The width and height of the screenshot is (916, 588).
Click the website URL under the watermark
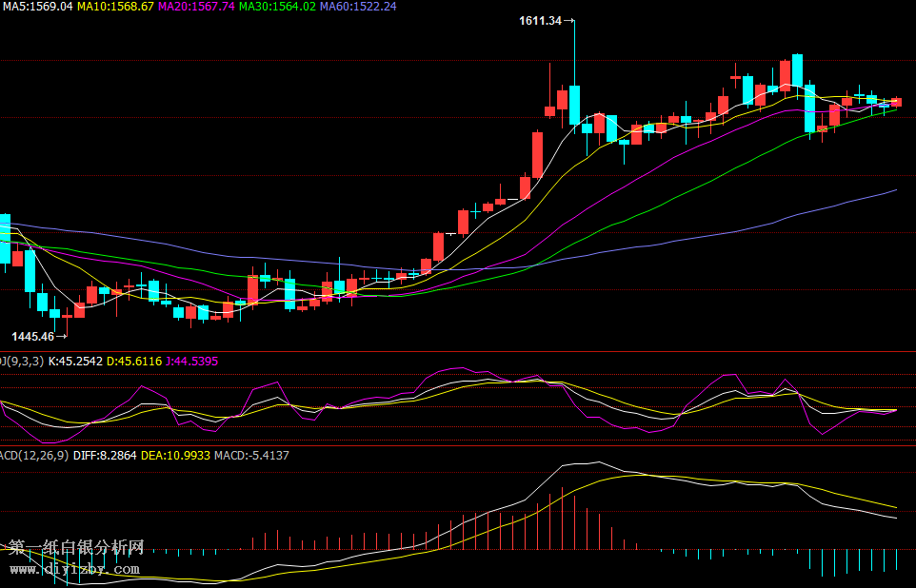pos(76,569)
